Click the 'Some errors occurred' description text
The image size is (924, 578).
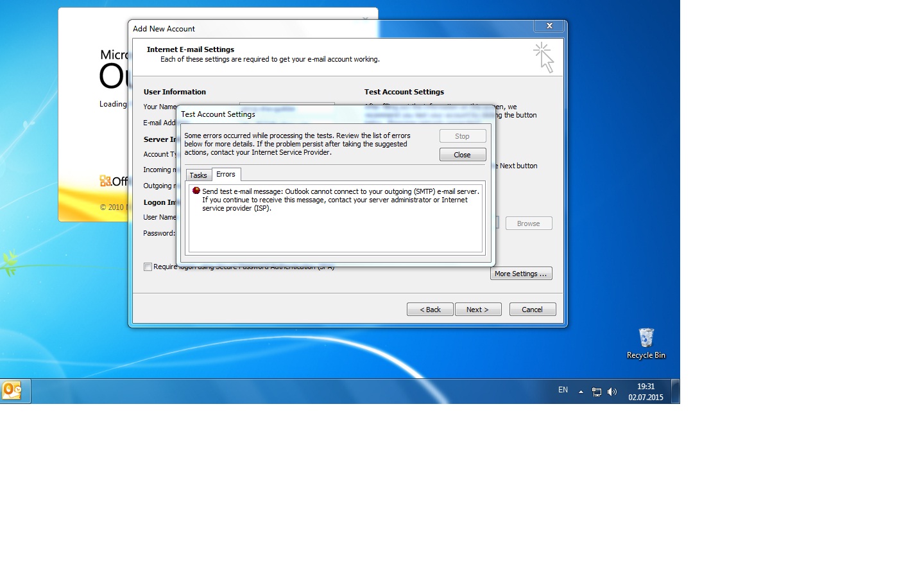pos(297,144)
